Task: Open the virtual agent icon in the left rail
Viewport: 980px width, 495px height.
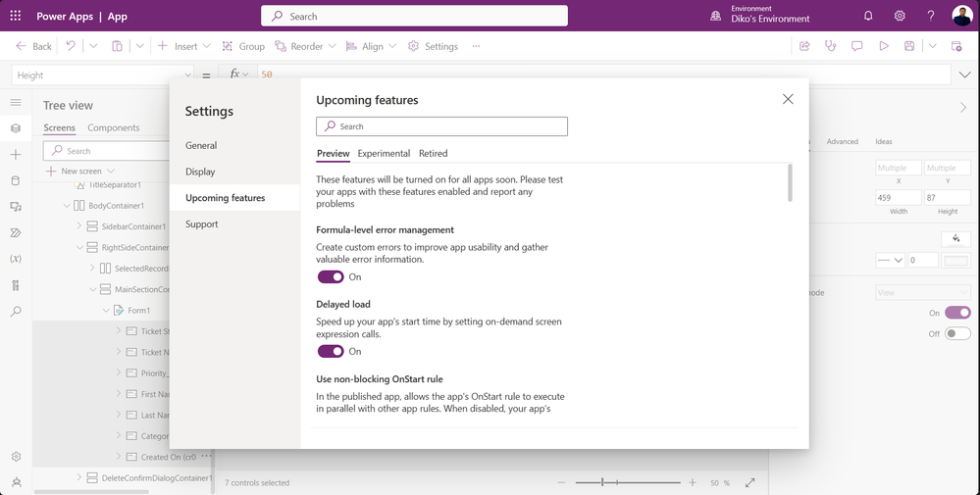Action: pyautogui.click(x=17, y=482)
